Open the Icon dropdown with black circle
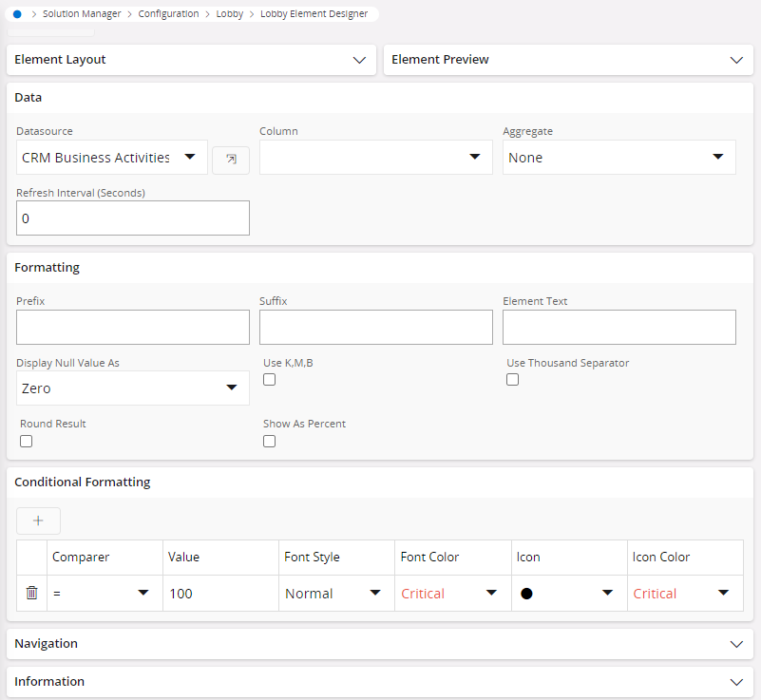 click(567, 593)
